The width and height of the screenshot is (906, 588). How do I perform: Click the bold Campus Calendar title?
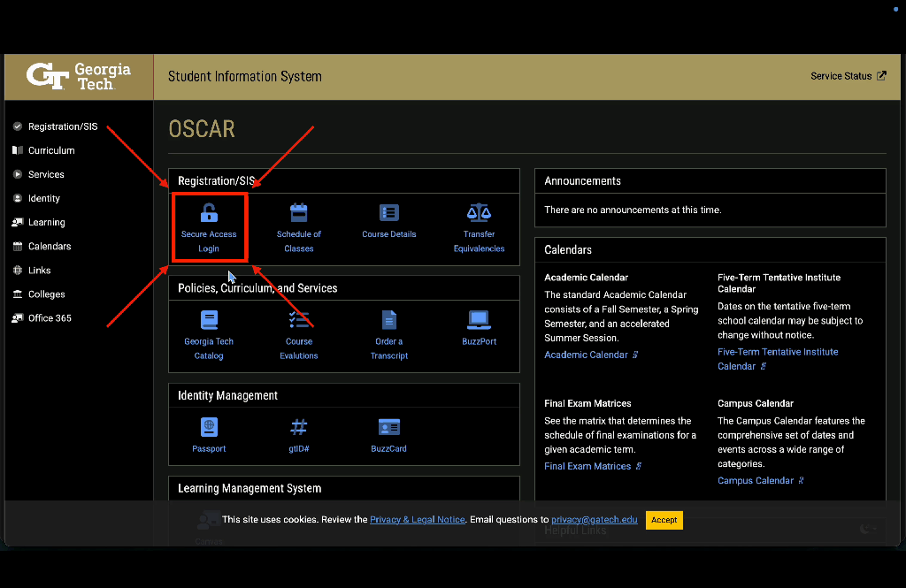756,403
